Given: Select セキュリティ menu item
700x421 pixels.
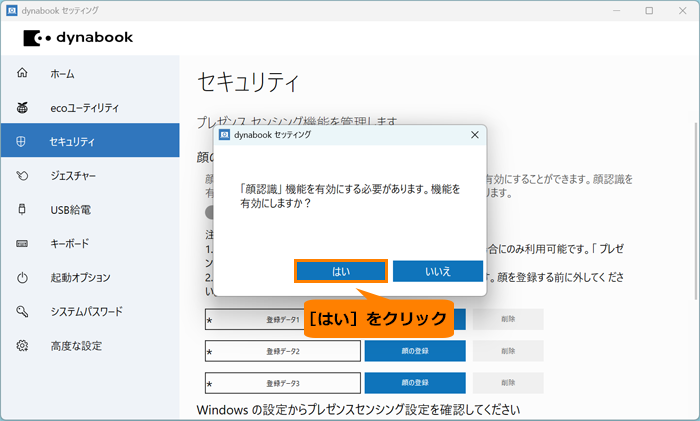Looking at the screenshot, I should pos(90,140).
